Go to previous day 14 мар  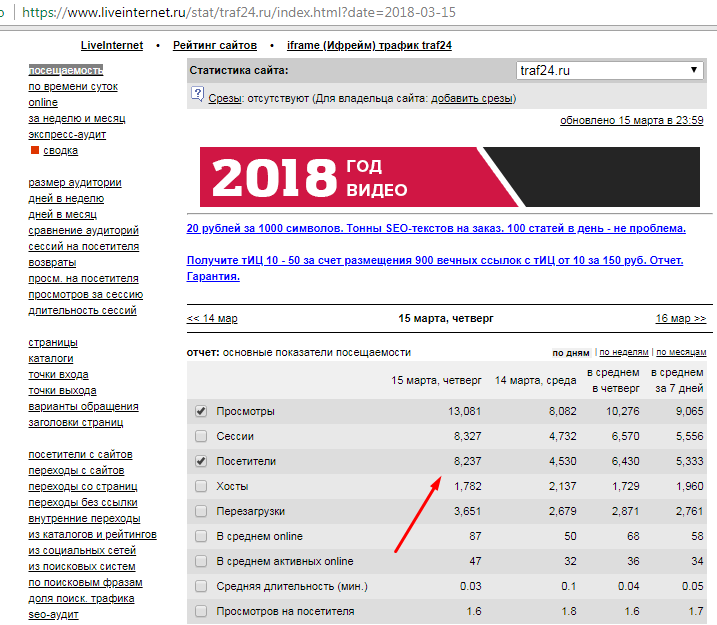tap(212, 319)
